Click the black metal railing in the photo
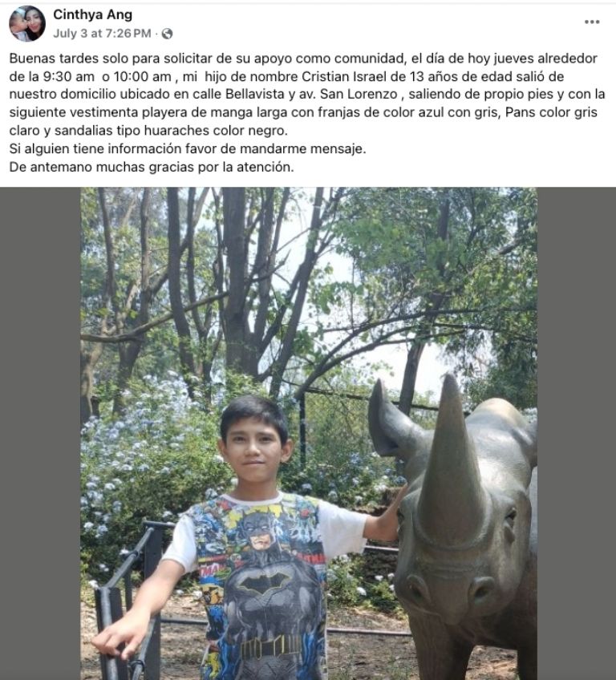This screenshot has height=680, width=616. 126,598
